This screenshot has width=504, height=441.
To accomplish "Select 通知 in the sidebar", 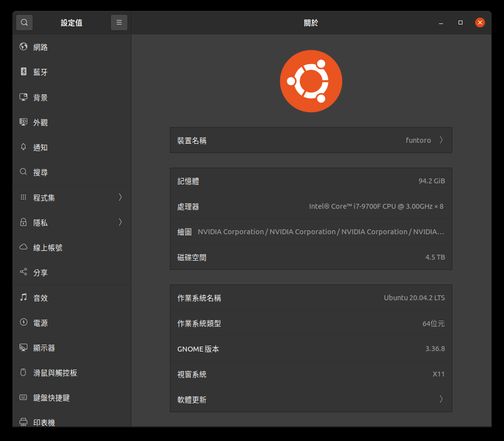I will coord(72,148).
